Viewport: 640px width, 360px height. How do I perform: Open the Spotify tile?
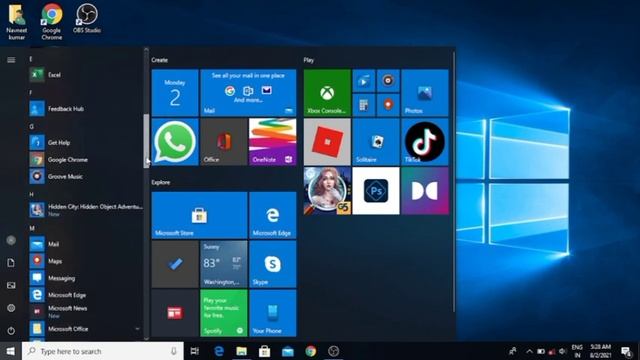click(224, 313)
